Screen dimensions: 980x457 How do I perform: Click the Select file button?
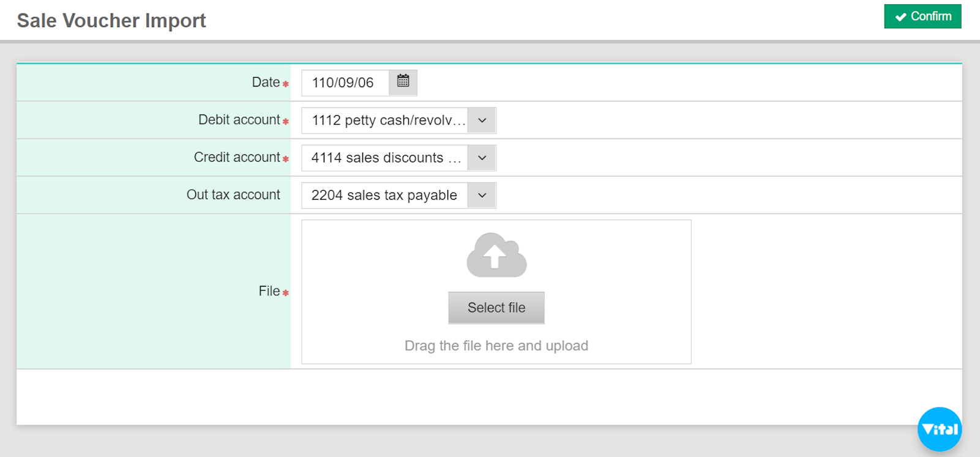pyautogui.click(x=496, y=308)
